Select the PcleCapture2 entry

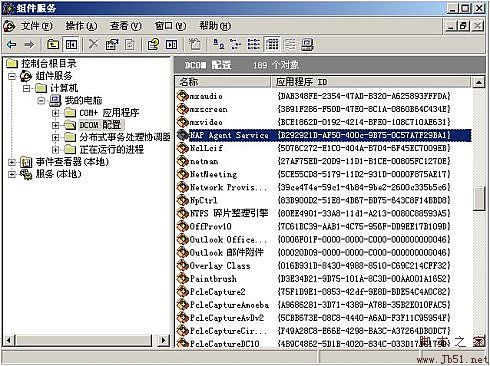coord(217,292)
